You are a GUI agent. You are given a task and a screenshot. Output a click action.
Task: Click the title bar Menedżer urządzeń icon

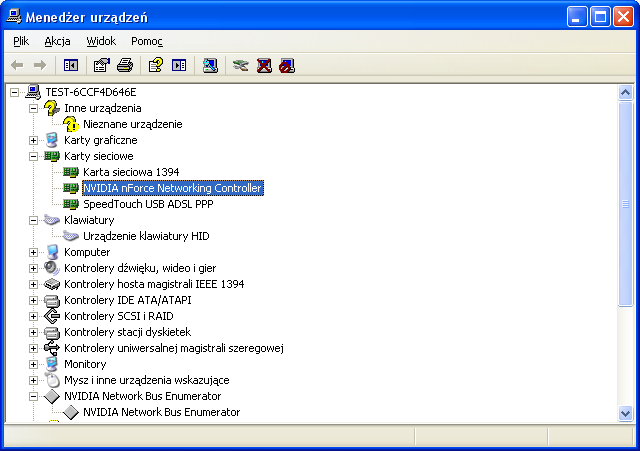(13, 17)
